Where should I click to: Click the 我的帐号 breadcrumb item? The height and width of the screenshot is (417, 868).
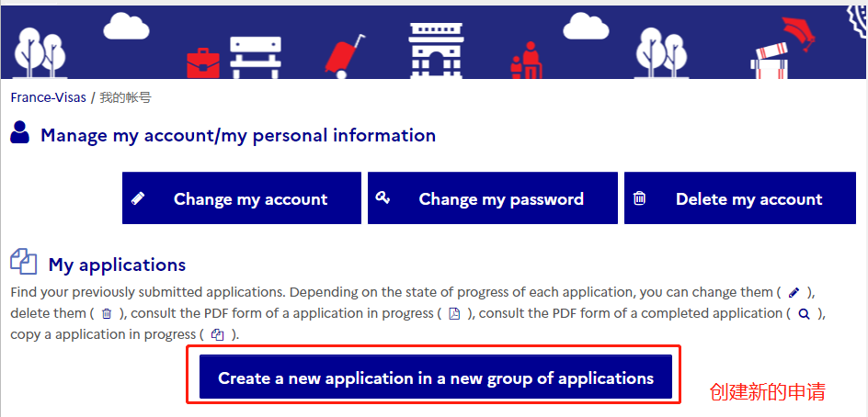[126, 98]
